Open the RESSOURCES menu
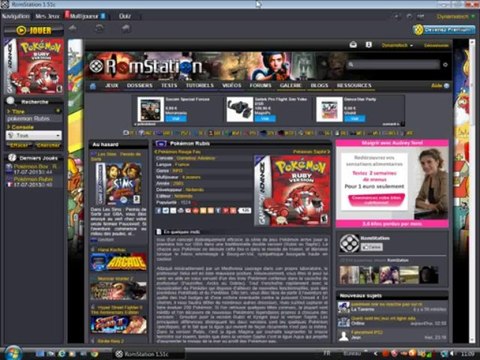480x360 pixels. 354,86
